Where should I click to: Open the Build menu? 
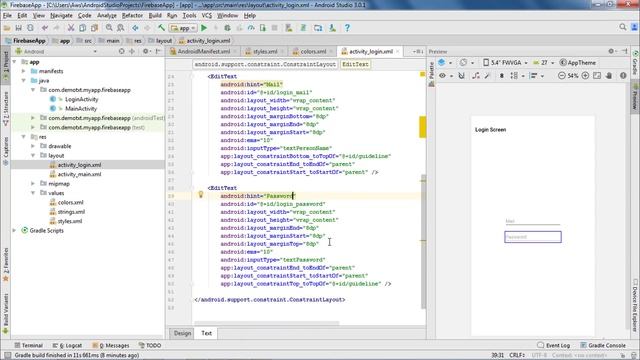coord(155,16)
